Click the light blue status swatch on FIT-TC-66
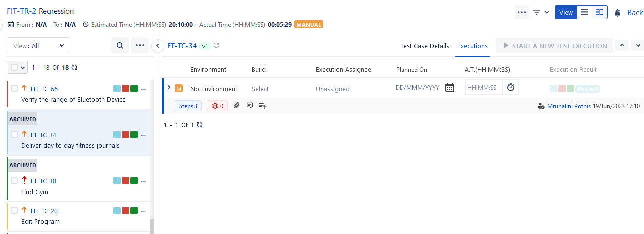This screenshot has width=644, height=234. coord(117,89)
